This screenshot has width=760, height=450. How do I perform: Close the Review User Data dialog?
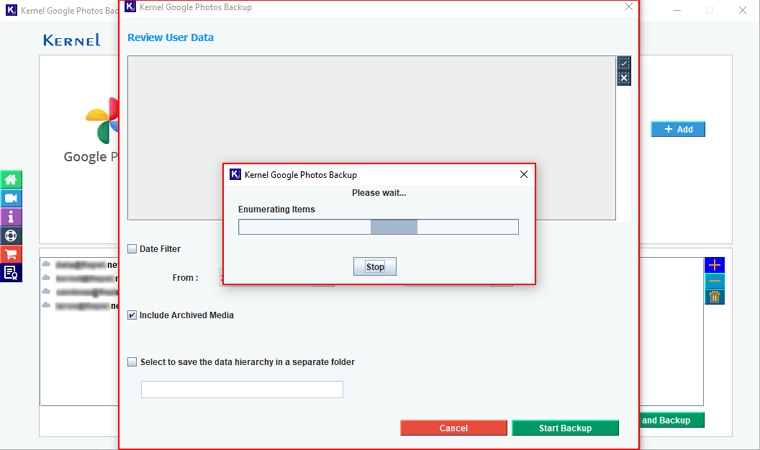coord(629,7)
